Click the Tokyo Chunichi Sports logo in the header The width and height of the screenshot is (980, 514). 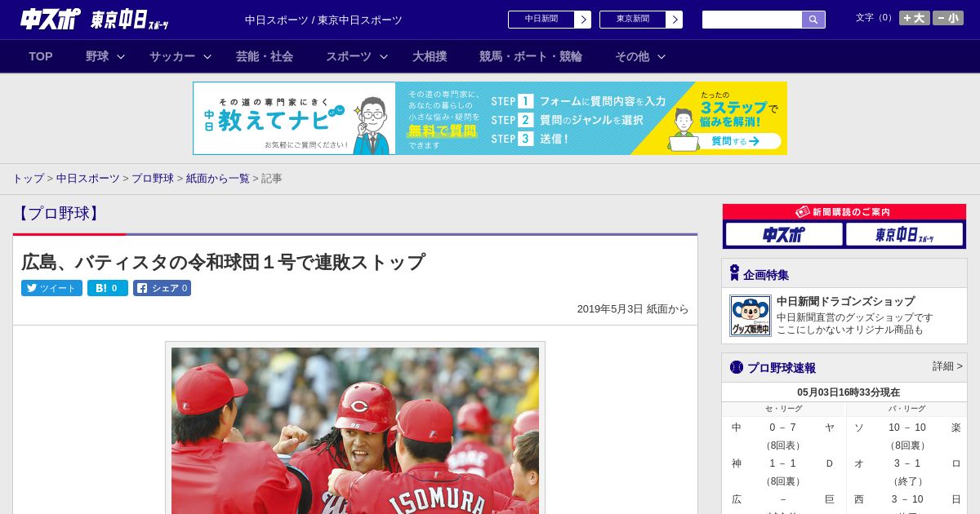130,20
